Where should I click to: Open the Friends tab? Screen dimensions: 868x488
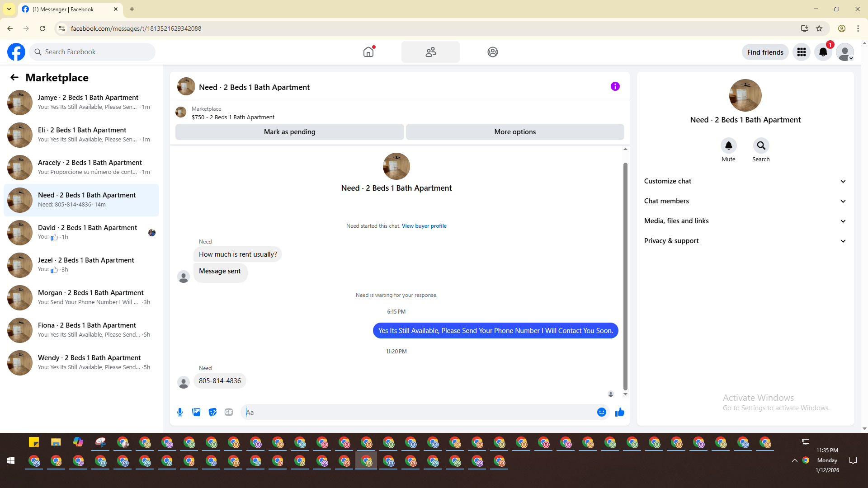[430, 52]
